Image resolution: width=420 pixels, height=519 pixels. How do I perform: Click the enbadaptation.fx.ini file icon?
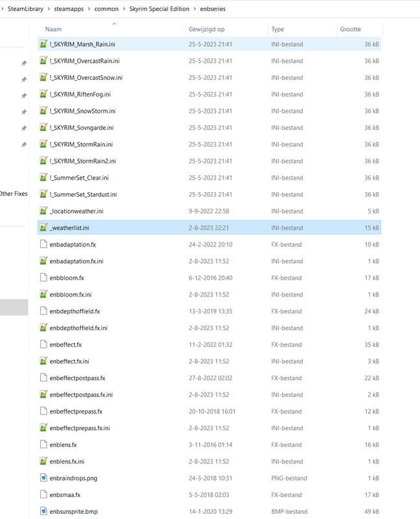coord(43,261)
